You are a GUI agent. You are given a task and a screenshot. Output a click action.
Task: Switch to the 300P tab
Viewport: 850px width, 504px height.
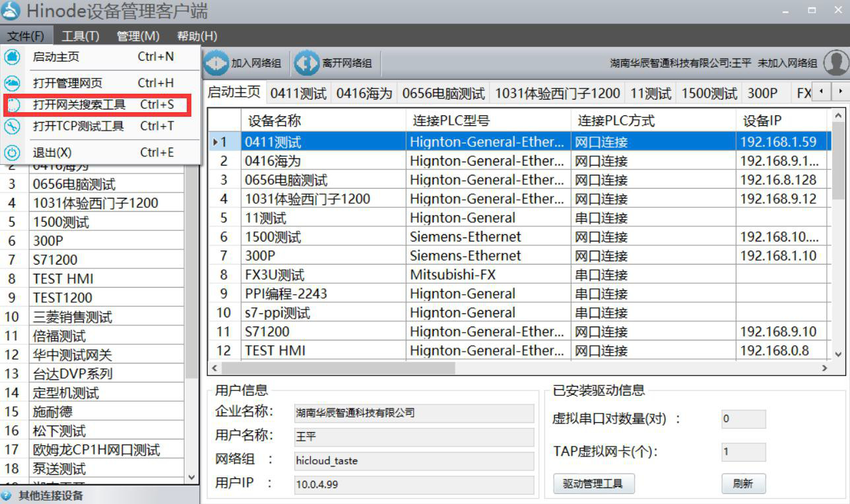(764, 92)
